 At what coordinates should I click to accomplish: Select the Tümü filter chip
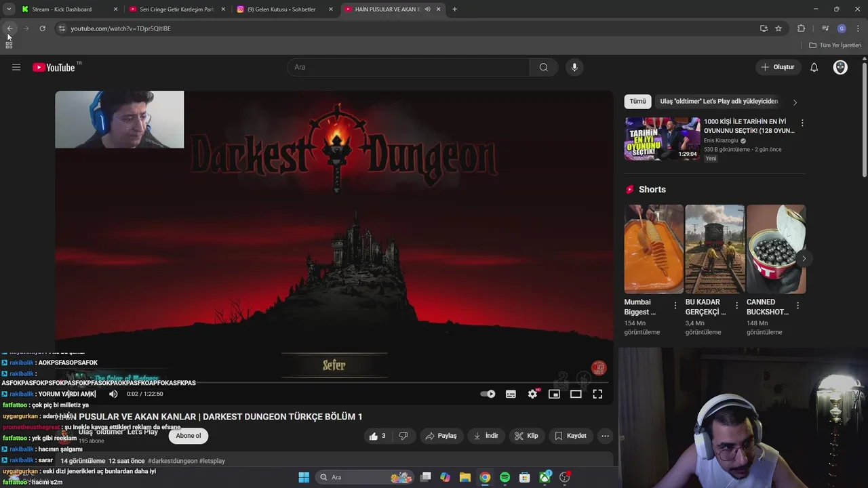pyautogui.click(x=637, y=102)
